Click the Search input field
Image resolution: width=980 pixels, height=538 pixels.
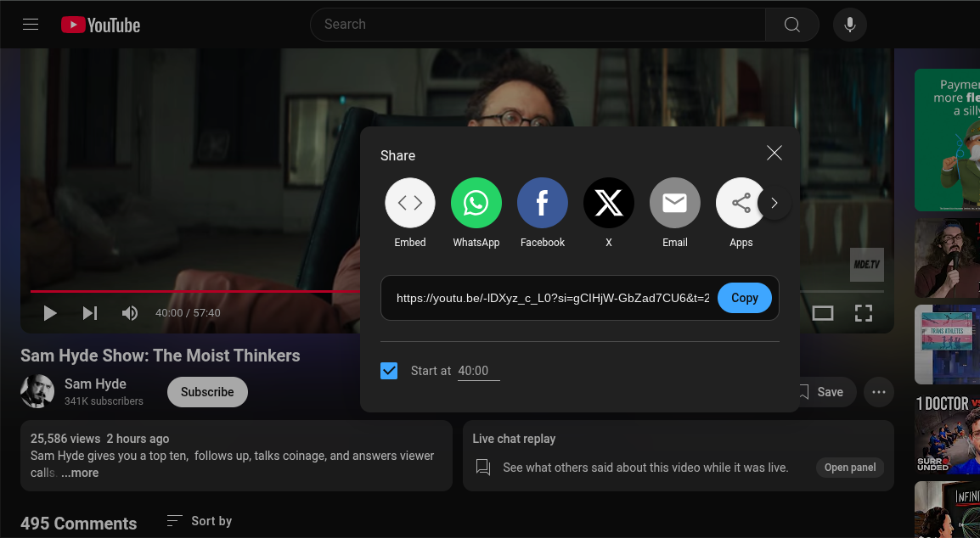tap(538, 25)
